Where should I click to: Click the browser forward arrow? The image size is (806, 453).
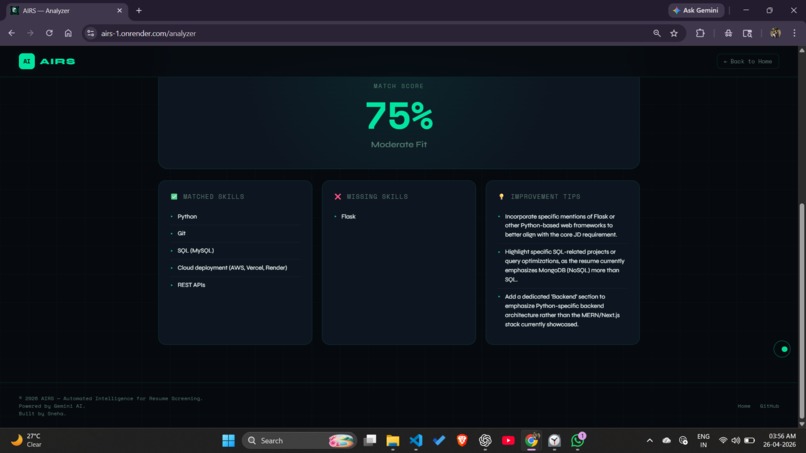(30, 33)
